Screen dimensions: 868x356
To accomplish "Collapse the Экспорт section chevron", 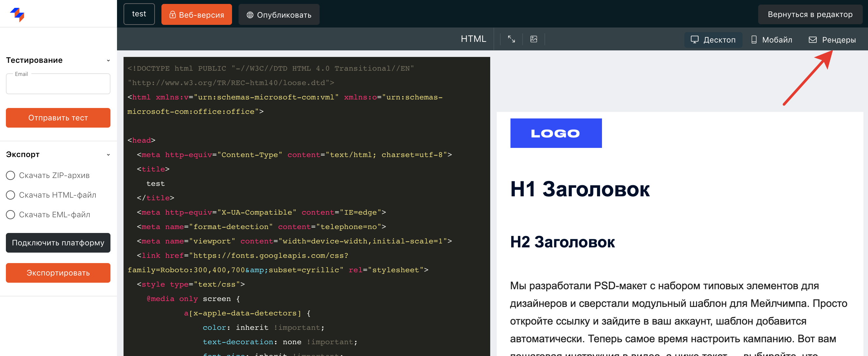I will [108, 154].
